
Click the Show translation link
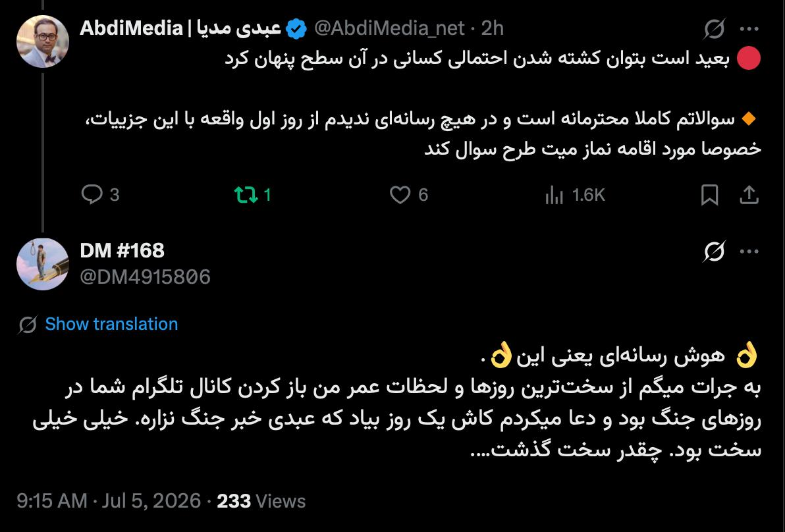[x=112, y=324]
